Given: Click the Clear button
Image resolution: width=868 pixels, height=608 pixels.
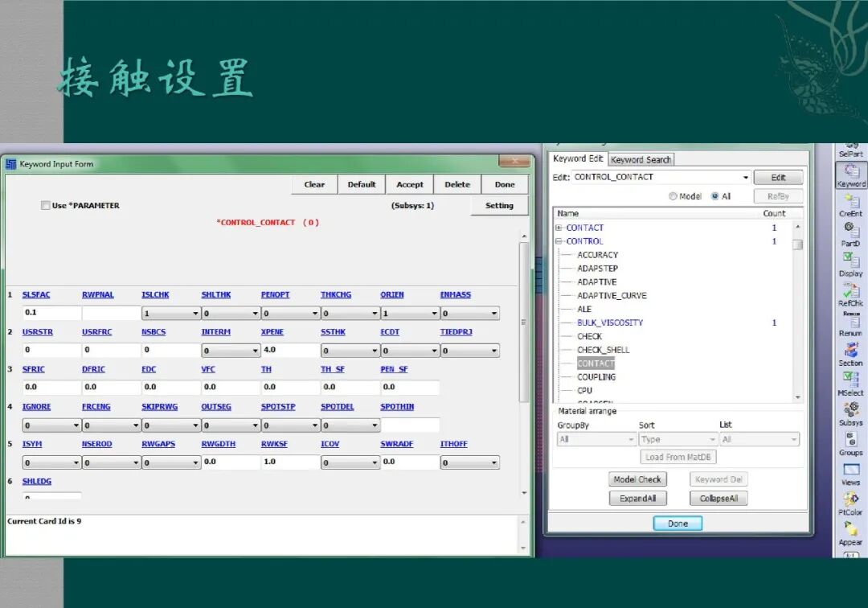Looking at the screenshot, I should (x=314, y=184).
